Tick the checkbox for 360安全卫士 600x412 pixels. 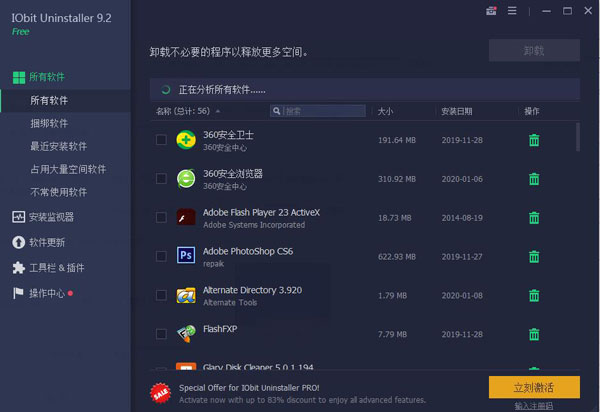161,140
